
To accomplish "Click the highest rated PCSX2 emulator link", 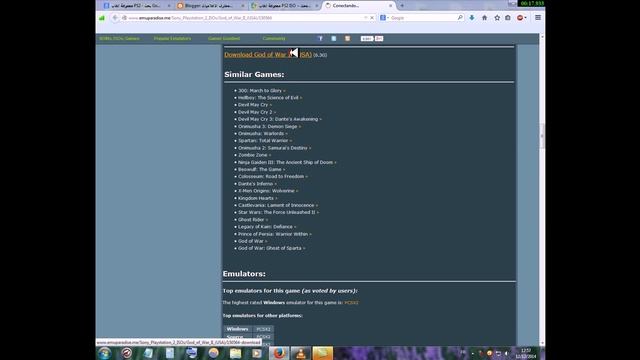I will 351,302.
